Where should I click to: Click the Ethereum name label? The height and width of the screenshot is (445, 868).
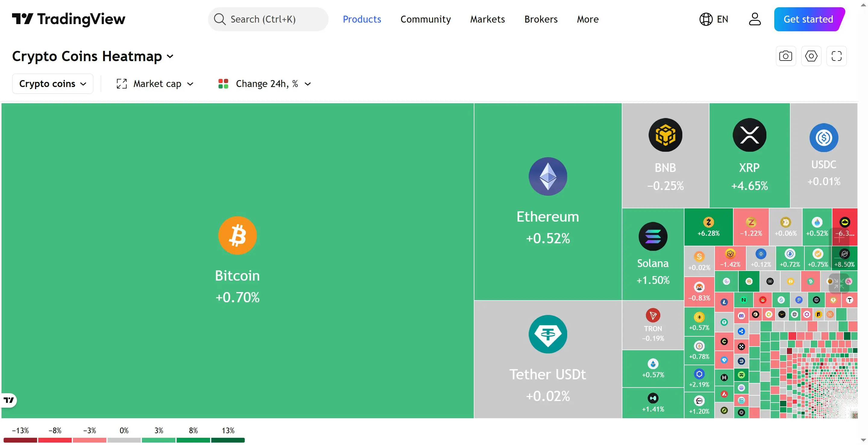pyautogui.click(x=548, y=216)
